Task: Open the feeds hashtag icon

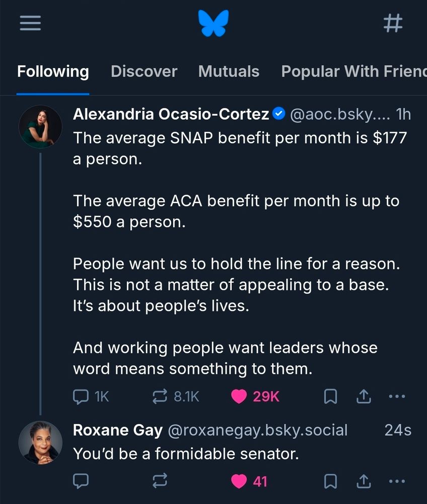Action: click(x=393, y=23)
